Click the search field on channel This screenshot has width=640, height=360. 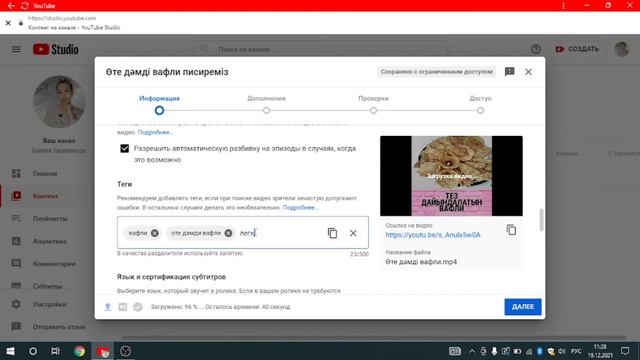click(x=320, y=49)
